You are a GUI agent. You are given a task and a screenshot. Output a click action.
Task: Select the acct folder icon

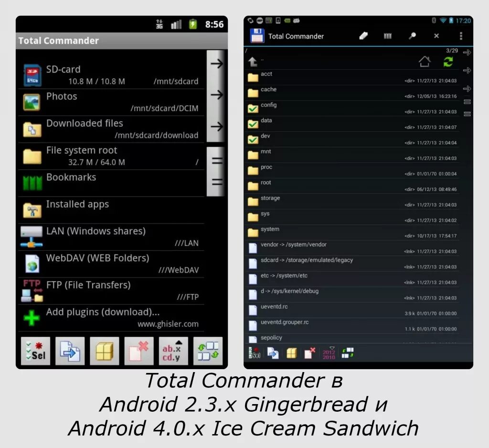pyautogui.click(x=253, y=77)
